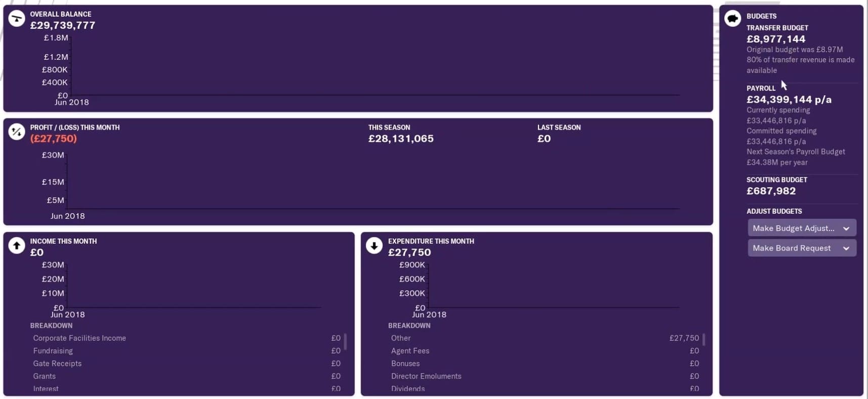Click the Overall Balance scales icon

point(17,19)
